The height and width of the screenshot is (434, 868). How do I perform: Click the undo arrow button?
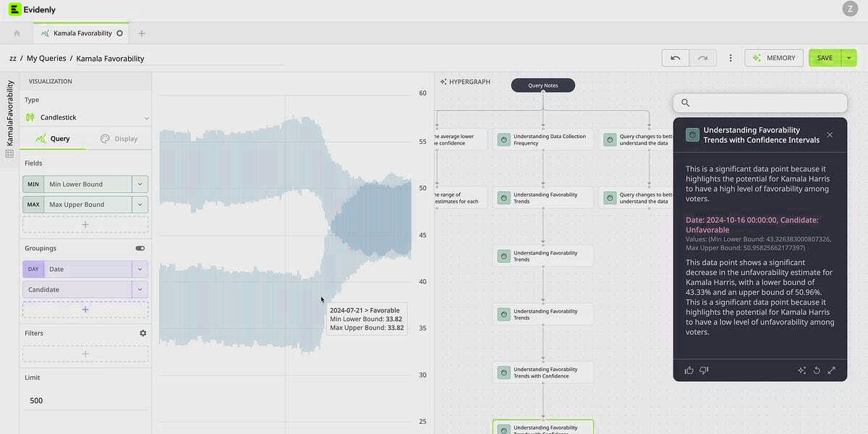pos(675,58)
